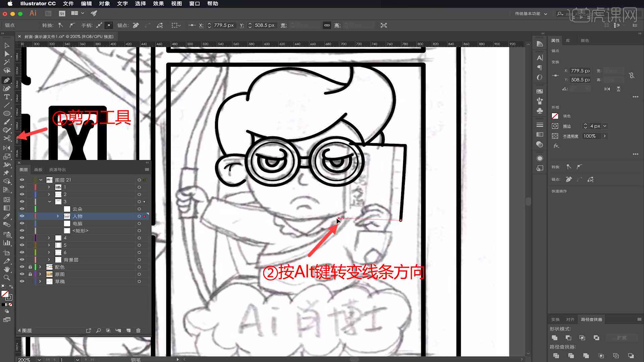Expand layer 1 contents

(x=49, y=187)
